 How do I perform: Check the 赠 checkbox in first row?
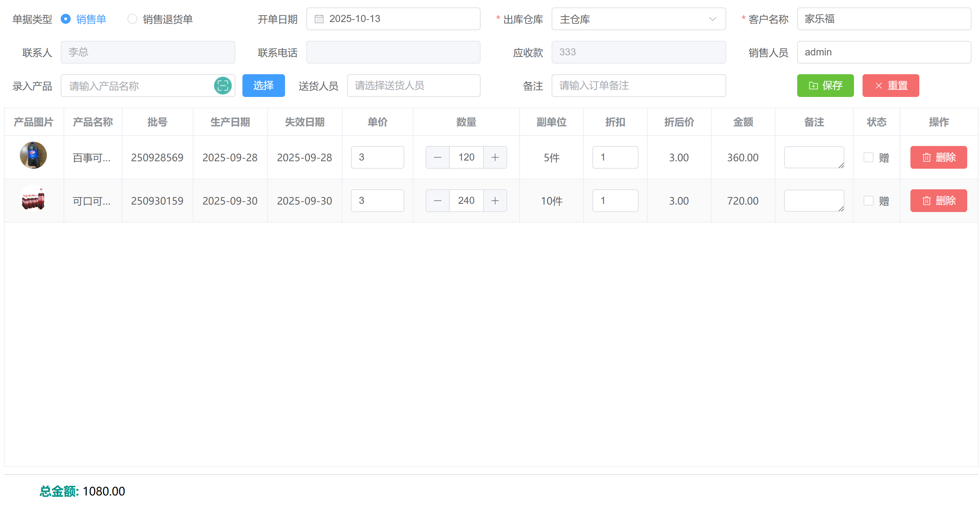coord(868,157)
